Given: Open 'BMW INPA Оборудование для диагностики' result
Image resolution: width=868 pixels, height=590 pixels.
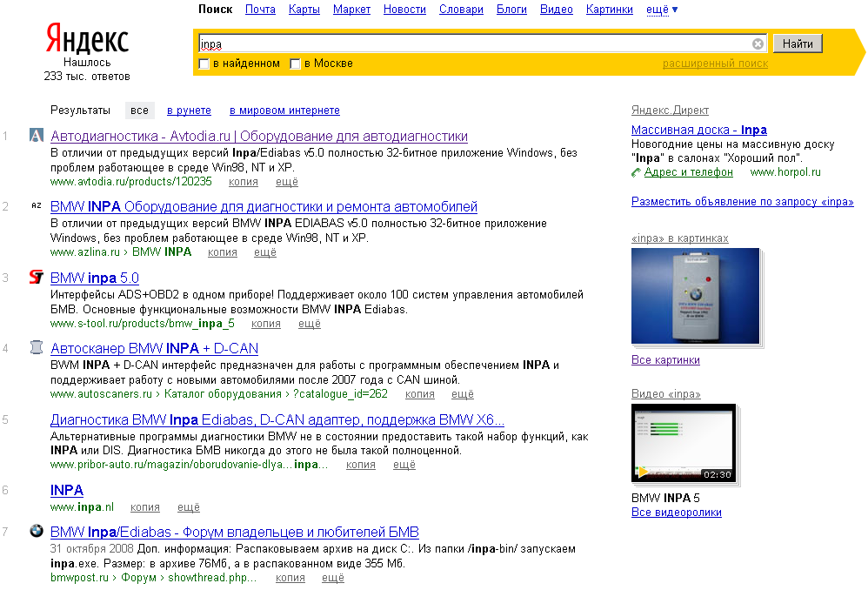Looking at the screenshot, I should (264, 206).
